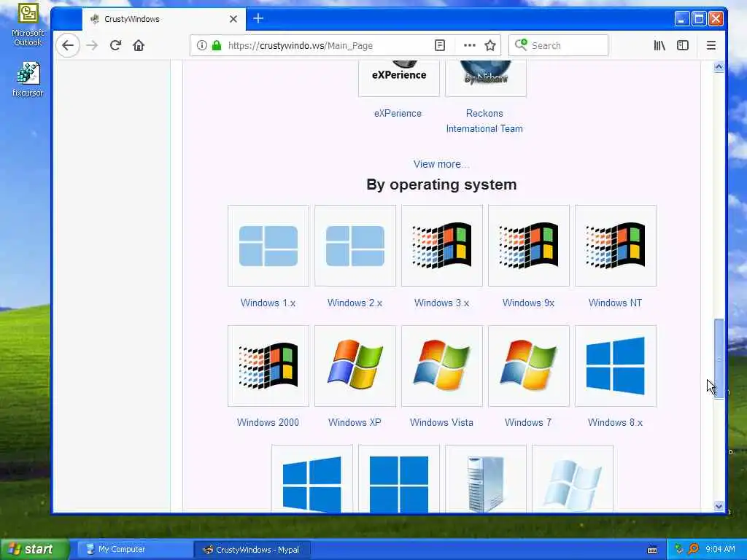The image size is (747, 560).
Task: Click the system tray clock
Action: tap(720, 550)
